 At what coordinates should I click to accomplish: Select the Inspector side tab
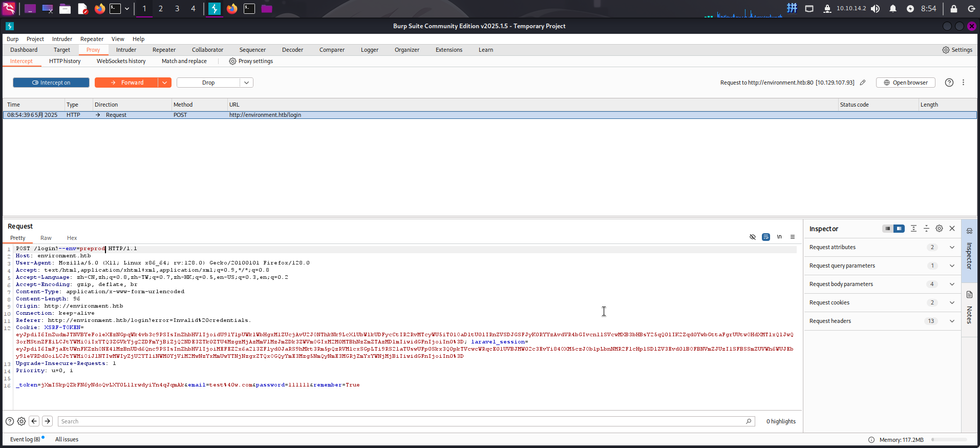point(969,251)
